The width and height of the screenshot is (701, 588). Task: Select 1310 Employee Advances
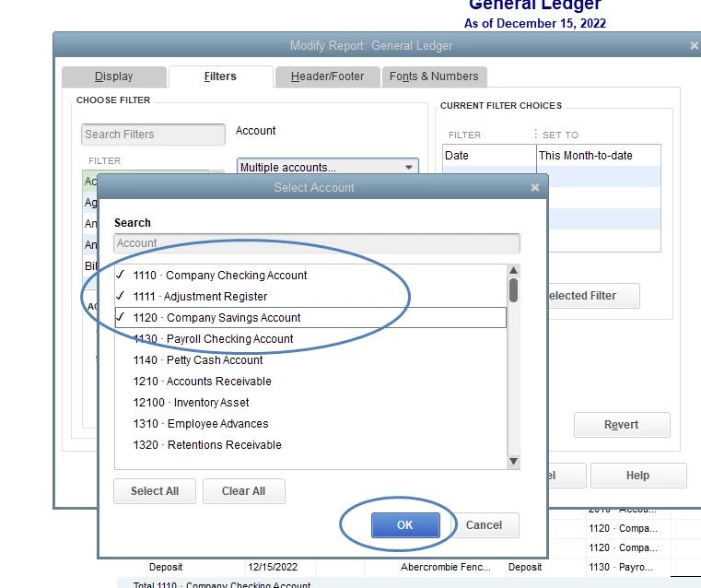[310, 423]
